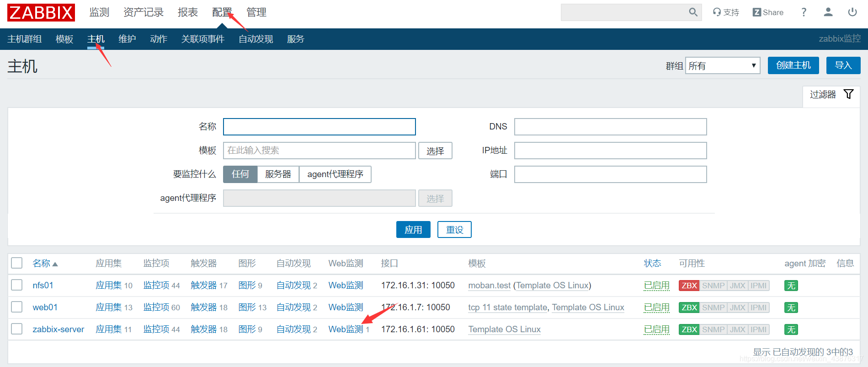
Task: Click the 应用 filter button
Action: click(x=413, y=230)
